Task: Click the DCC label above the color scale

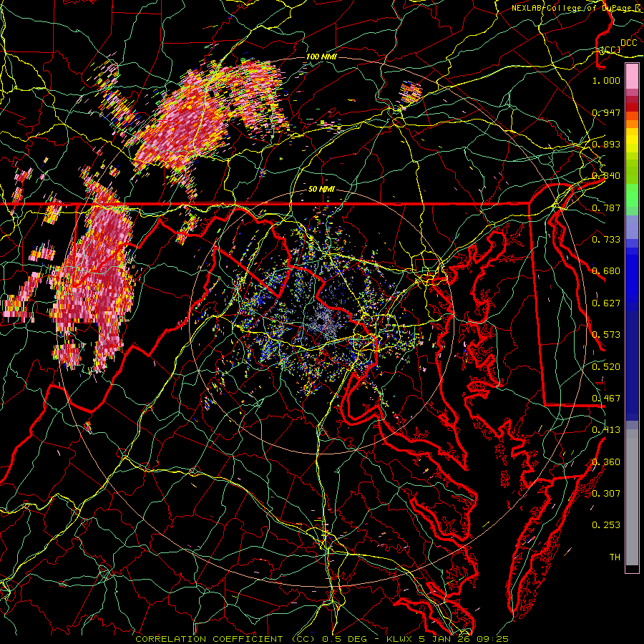Action: [x=628, y=43]
